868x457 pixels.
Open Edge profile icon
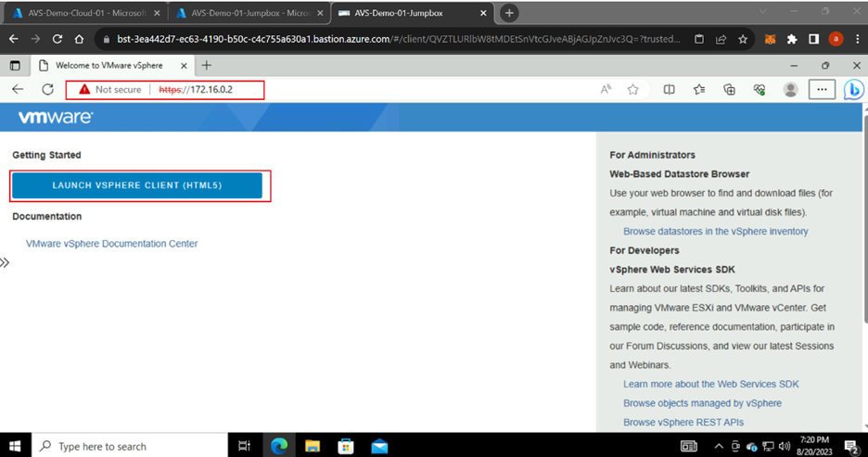pos(790,90)
